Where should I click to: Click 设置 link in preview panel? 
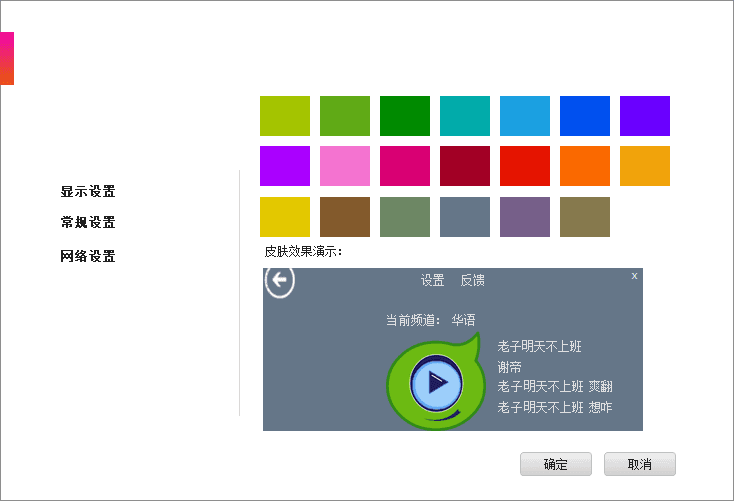tap(432, 281)
